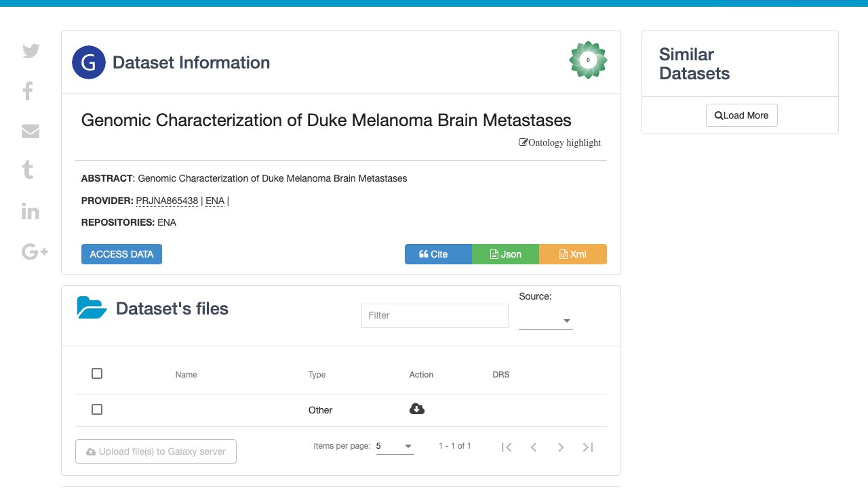
Task: Open the PRJNA865438 provider link
Action: [x=167, y=201]
